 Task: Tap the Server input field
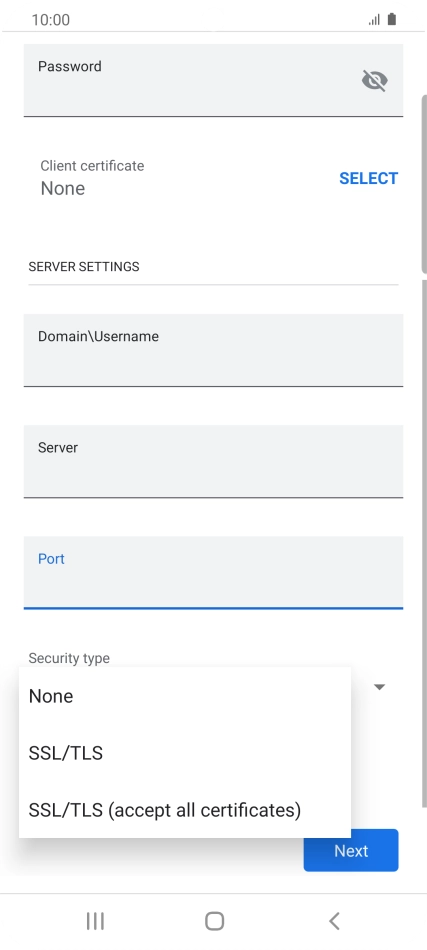point(213,461)
